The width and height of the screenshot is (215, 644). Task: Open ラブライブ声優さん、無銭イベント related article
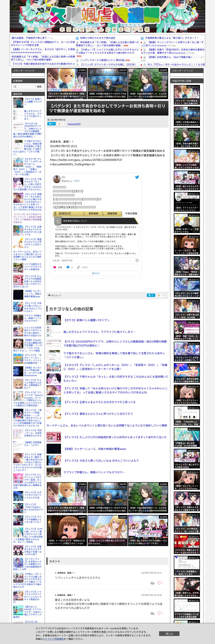tap(94, 472)
